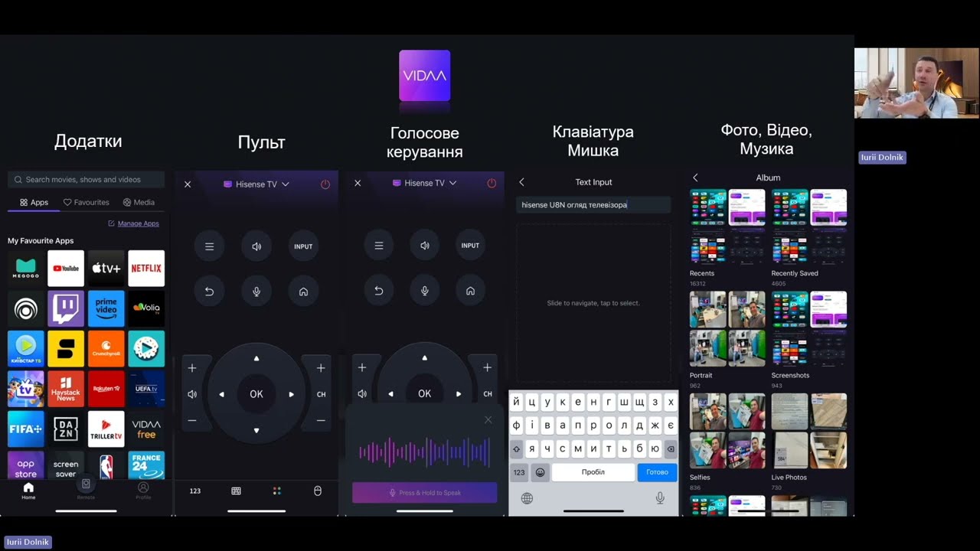Tap the back arrow in the Пульт remote
The height and width of the screenshot is (551, 980).
click(209, 292)
